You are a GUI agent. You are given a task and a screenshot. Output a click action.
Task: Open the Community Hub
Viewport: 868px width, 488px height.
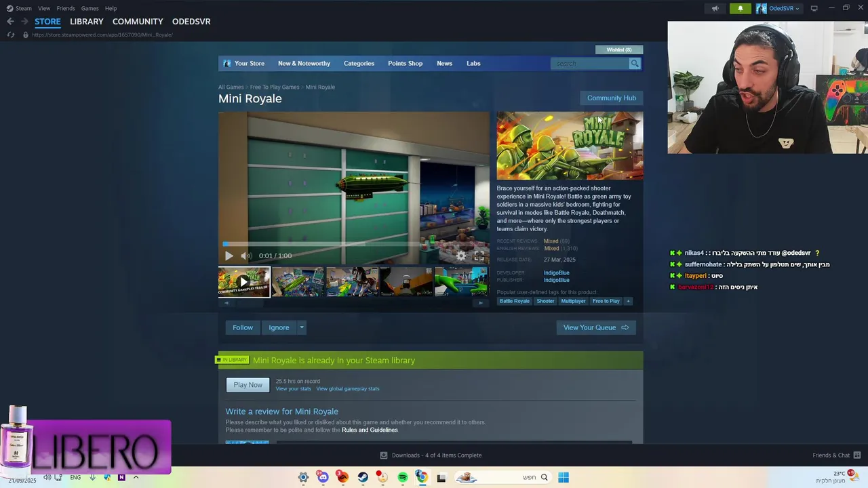pos(612,98)
